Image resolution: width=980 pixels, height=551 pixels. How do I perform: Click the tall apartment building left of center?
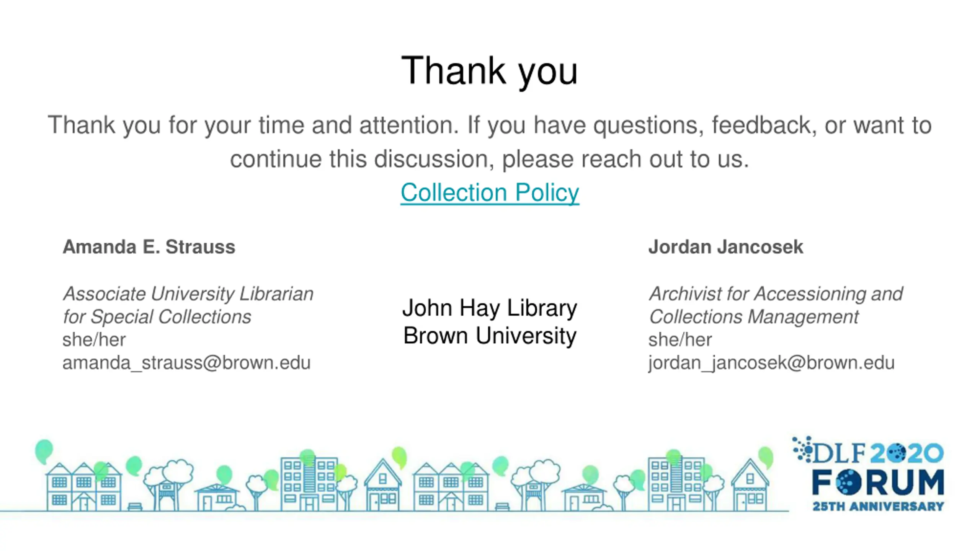pos(309,484)
